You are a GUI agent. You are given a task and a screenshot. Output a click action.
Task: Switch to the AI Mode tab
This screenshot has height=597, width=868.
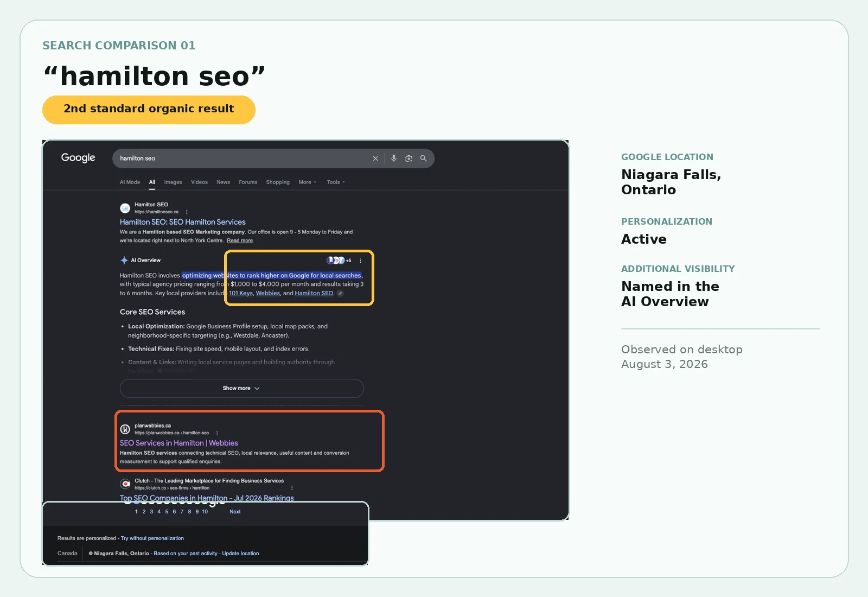pyautogui.click(x=130, y=182)
